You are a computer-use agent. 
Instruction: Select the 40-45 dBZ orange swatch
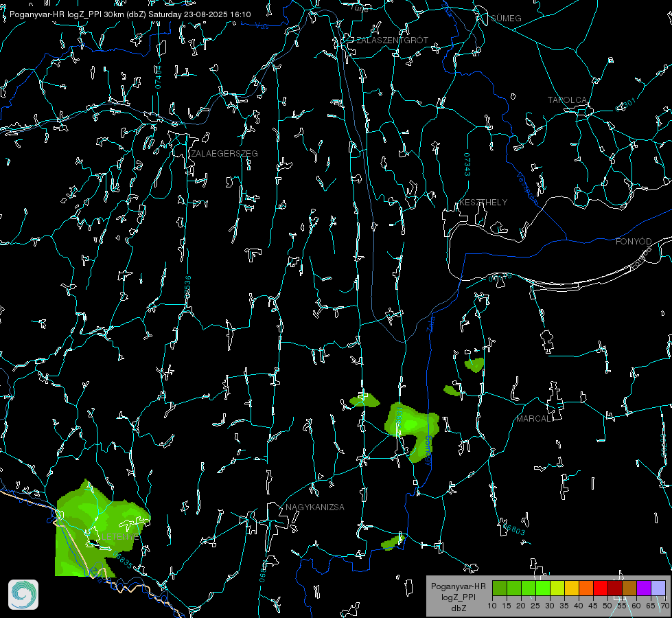coord(586,588)
